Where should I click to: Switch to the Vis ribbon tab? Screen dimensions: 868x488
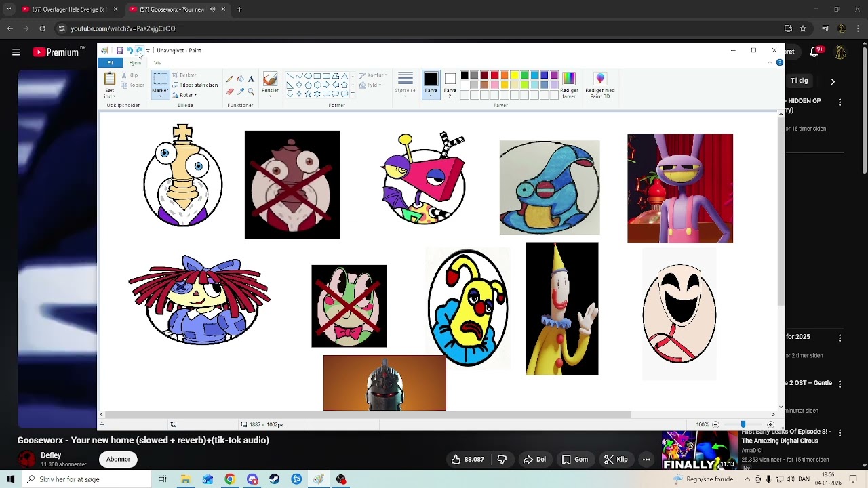(157, 63)
